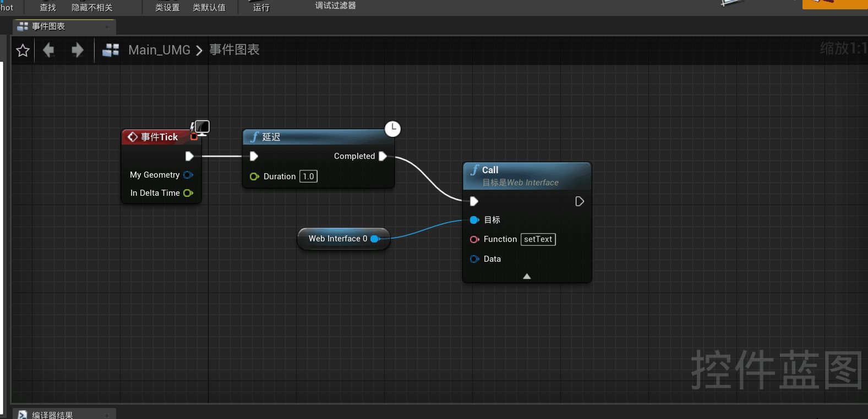868x419 pixels.
Task: Click the clock icon on the 延迟 node
Action: click(392, 129)
